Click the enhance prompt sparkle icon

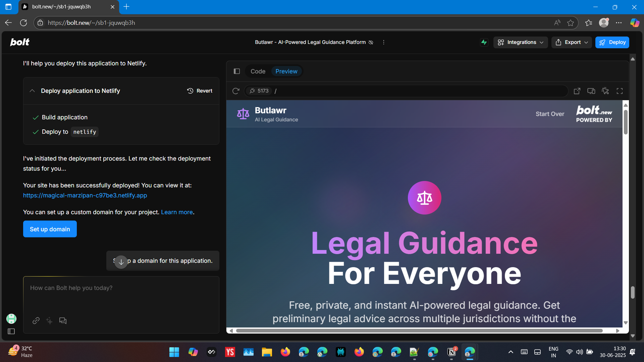tap(49, 321)
